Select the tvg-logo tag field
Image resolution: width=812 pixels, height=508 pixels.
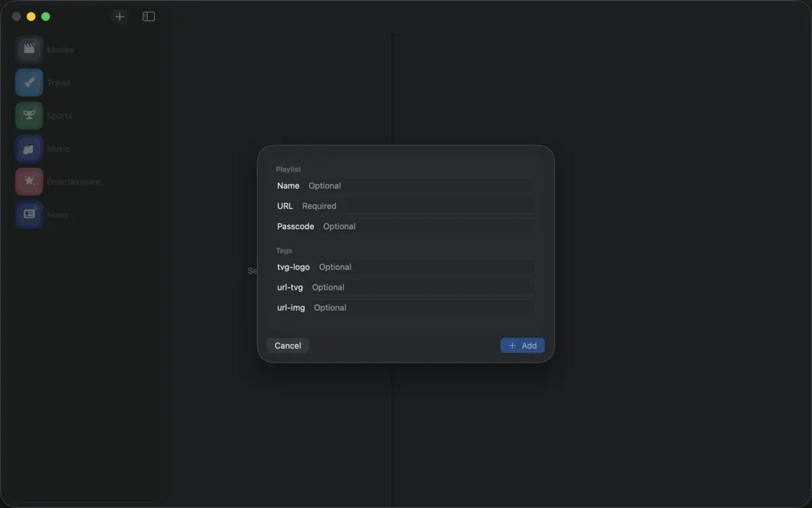click(426, 267)
